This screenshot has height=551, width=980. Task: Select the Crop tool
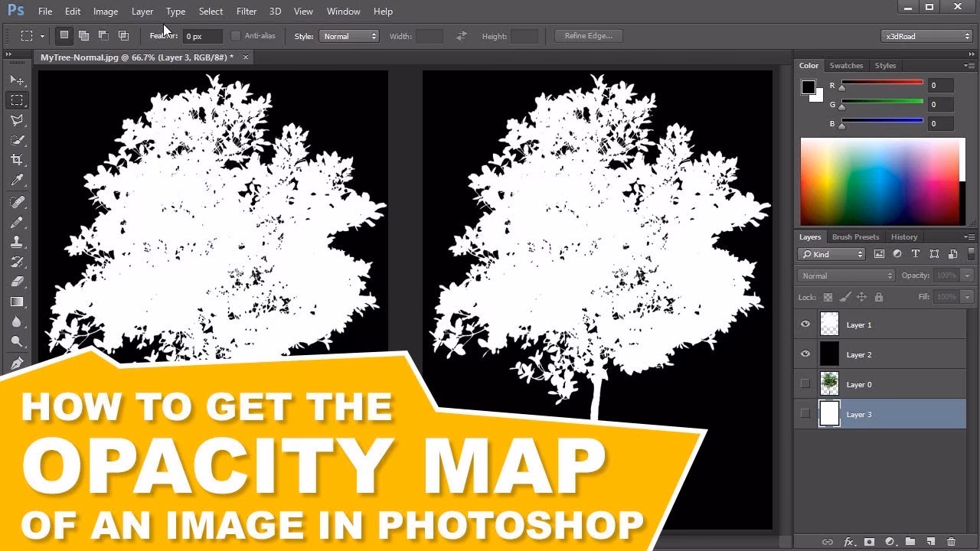[x=17, y=160]
